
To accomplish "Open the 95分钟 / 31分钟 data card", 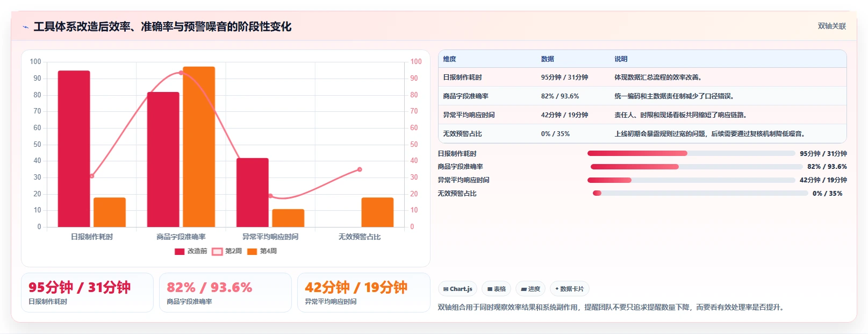I will (87, 293).
